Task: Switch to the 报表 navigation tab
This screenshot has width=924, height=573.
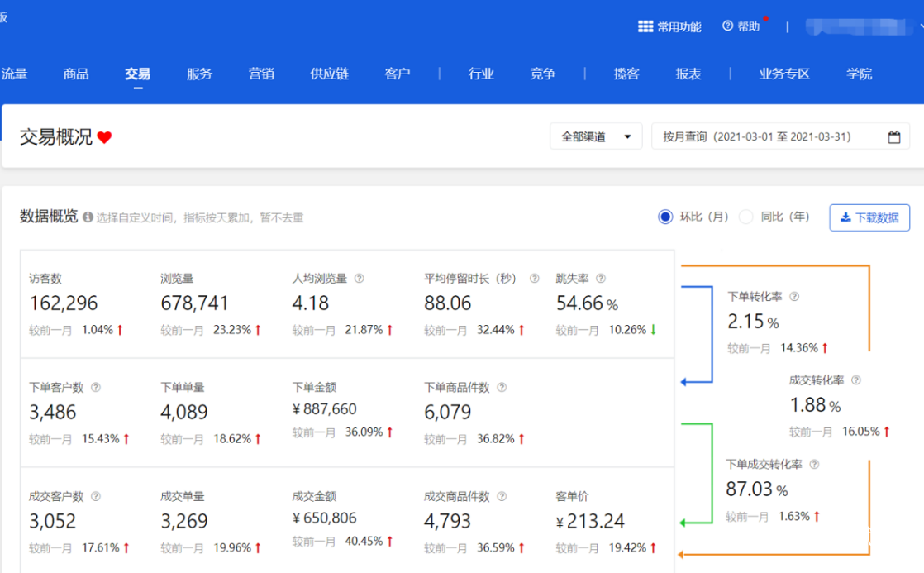Action: click(x=688, y=74)
